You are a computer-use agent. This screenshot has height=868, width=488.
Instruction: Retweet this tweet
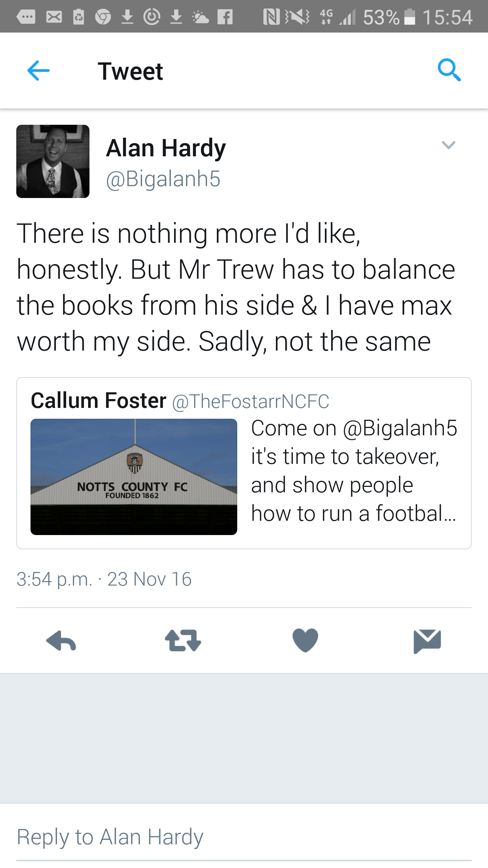(183, 640)
